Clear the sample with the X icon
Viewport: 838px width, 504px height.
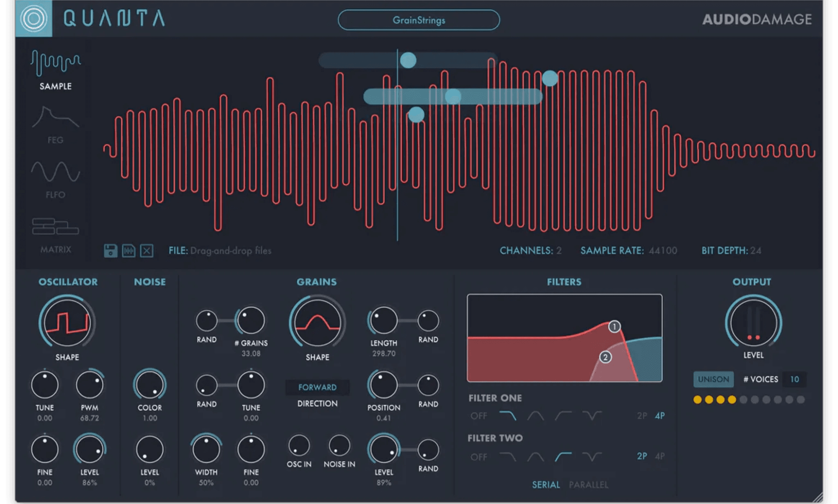tap(147, 251)
